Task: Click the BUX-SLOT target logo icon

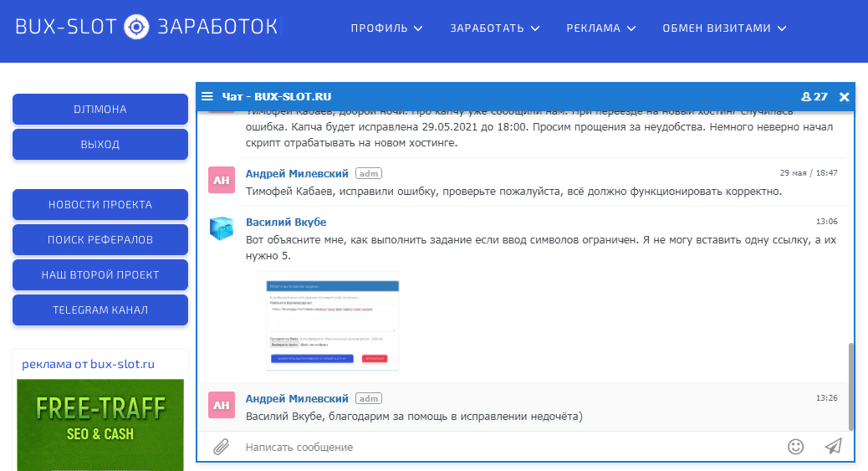Action: tap(136, 27)
